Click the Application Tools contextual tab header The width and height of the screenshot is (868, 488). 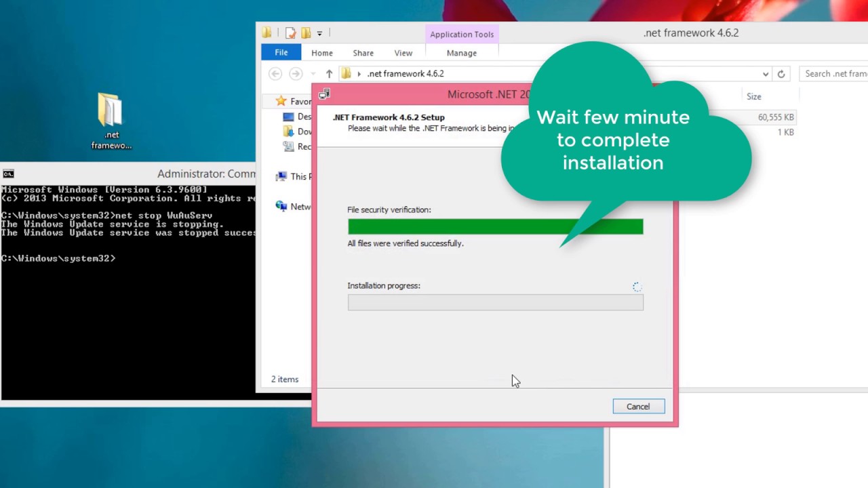462,34
